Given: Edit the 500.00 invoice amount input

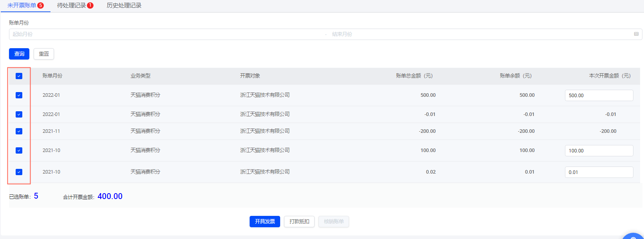Looking at the screenshot, I should coord(599,95).
